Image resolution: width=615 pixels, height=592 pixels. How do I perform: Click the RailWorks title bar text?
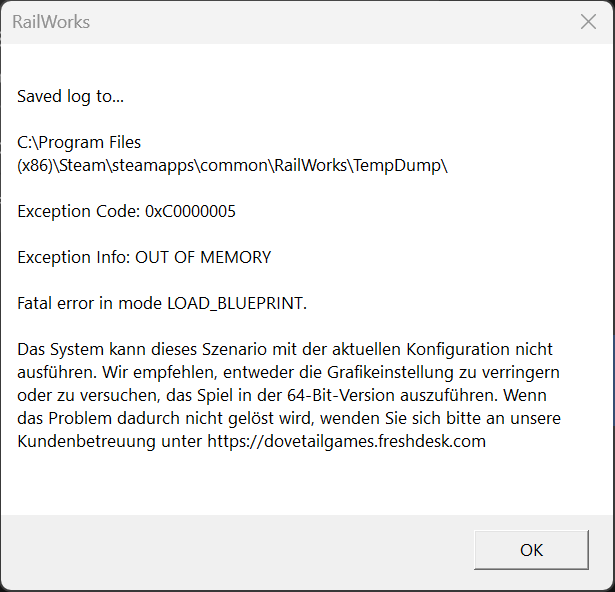(x=51, y=22)
